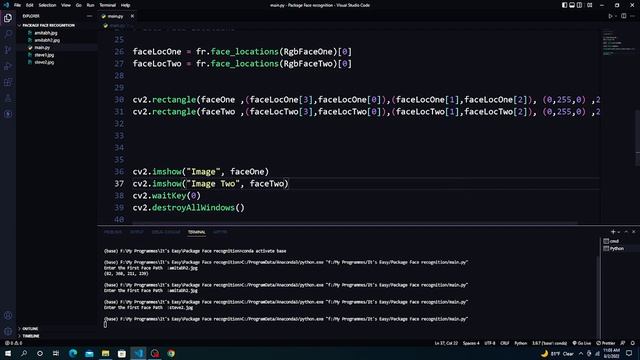The width and height of the screenshot is (640, 360).
Task: Open the Search view in activity bar
Action: [x=8, y=34]
